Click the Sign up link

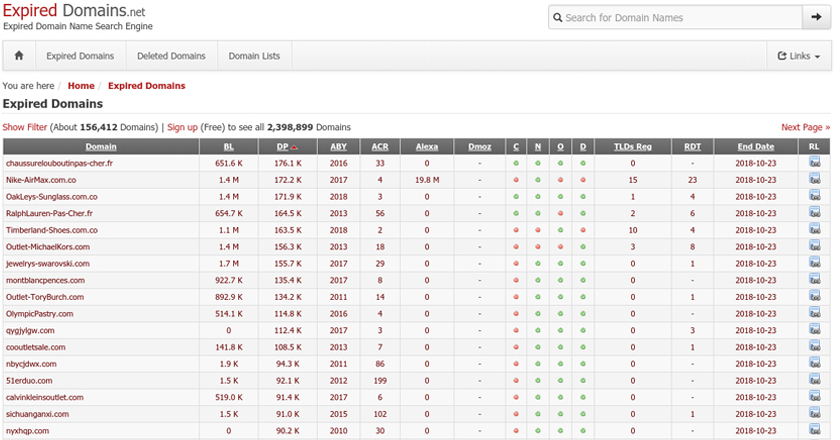pyautogui.click(x=182, y=127)
